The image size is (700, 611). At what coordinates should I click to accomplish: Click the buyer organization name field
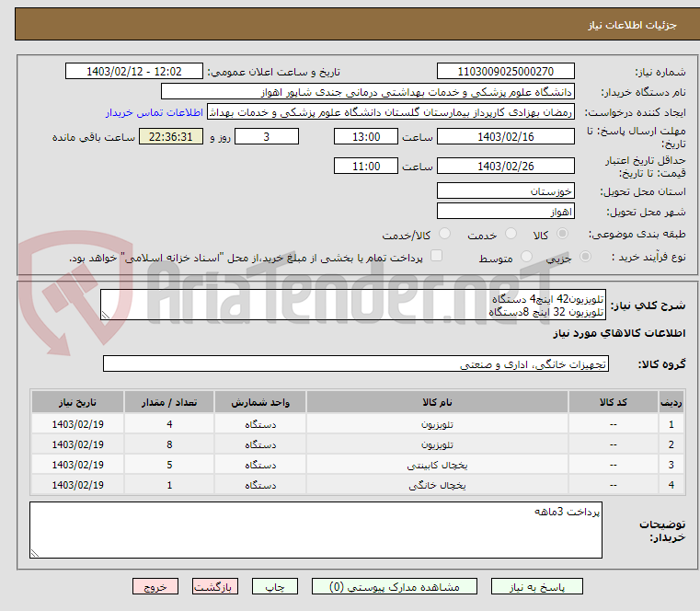[367, 92]
